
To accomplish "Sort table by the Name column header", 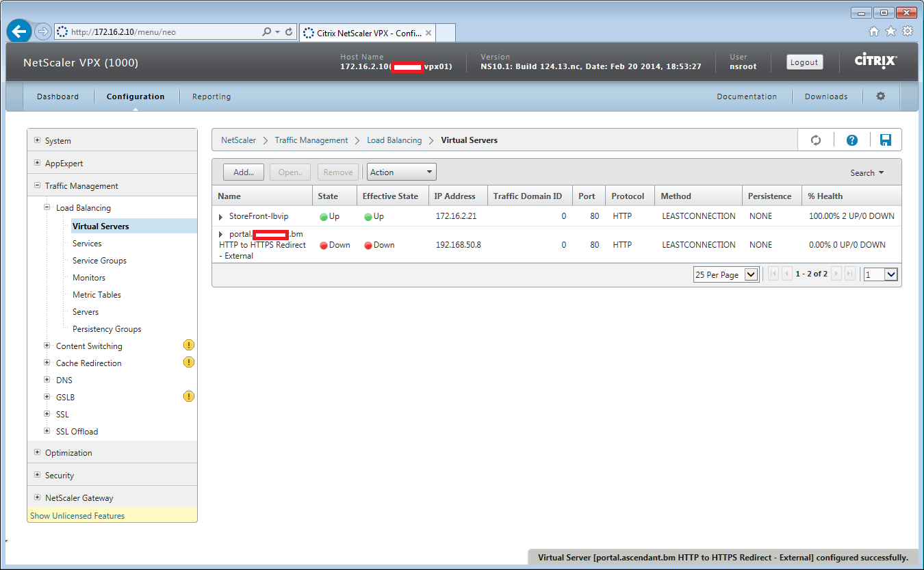I will pos(262,196).
